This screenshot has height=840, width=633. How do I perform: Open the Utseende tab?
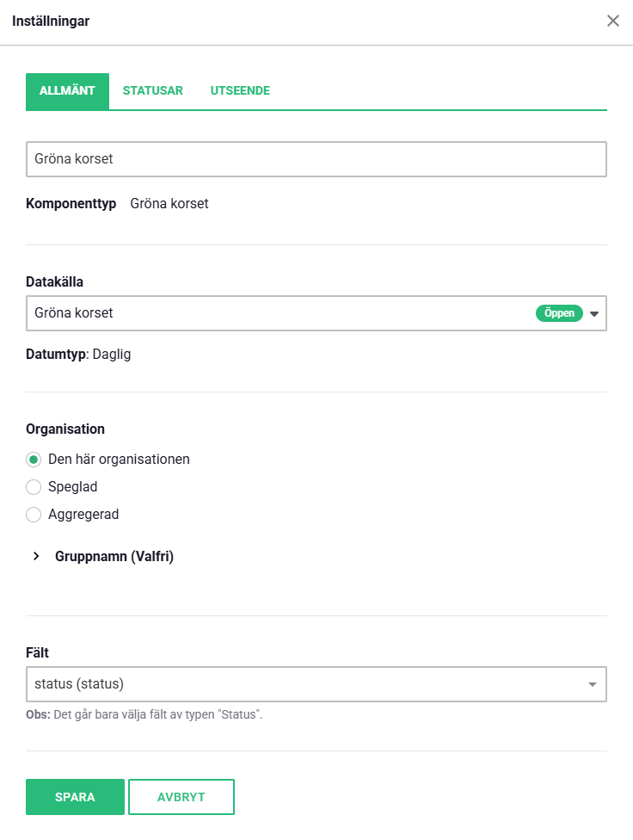click(240, 91)
